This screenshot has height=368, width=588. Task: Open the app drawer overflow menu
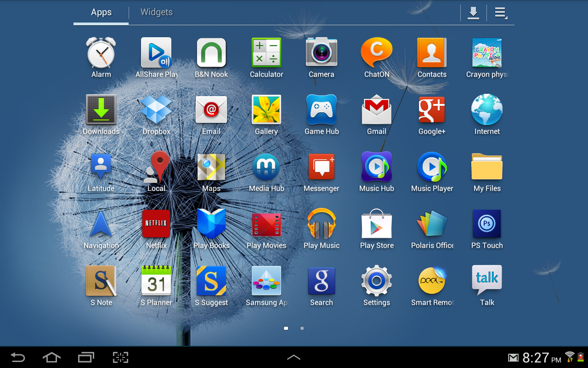coord(500,13)
